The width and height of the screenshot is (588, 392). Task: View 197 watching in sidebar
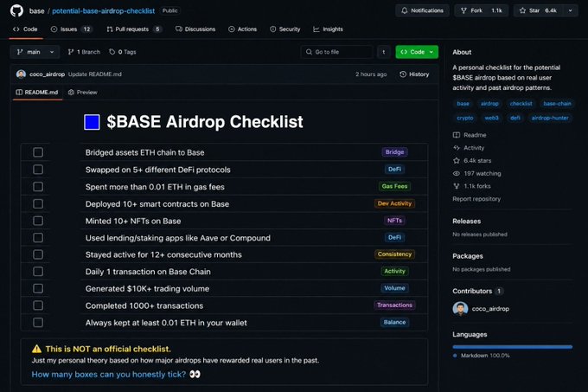coord(477,173)
